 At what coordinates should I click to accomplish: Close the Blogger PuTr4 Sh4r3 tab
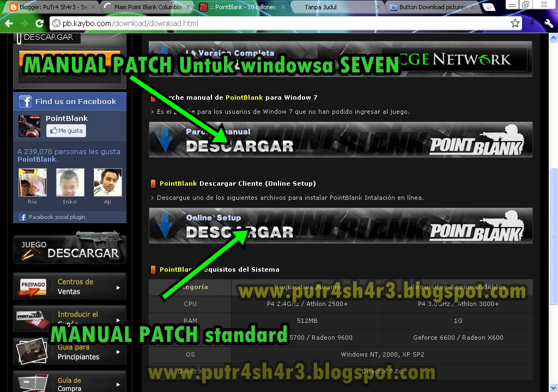click(93, 7)
